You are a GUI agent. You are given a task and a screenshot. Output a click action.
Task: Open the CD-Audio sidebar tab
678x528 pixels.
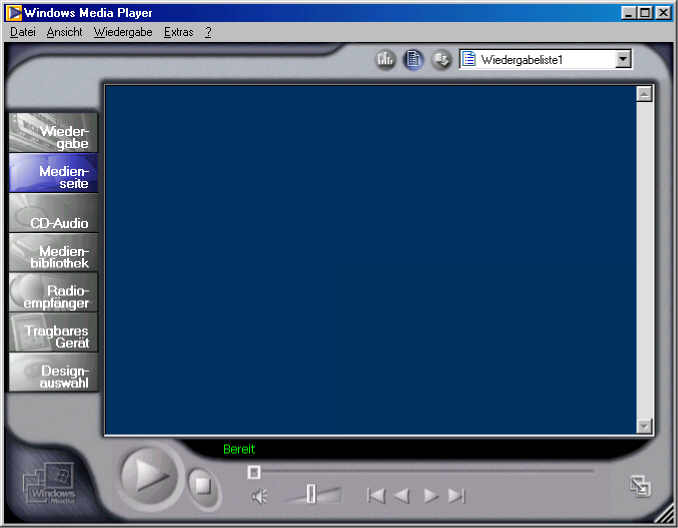point(54,213)
